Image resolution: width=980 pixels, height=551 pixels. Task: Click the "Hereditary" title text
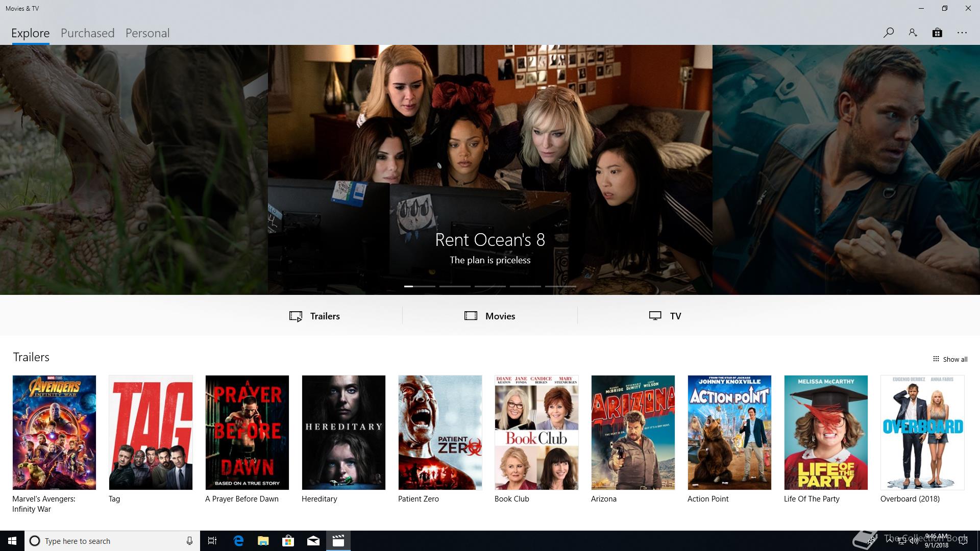coord(320,499)
